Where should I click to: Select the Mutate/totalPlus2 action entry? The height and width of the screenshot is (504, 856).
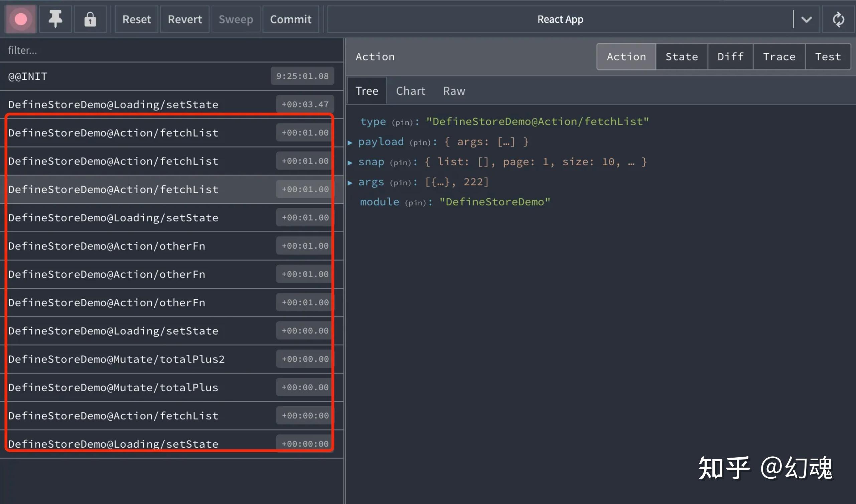point(136,359)
